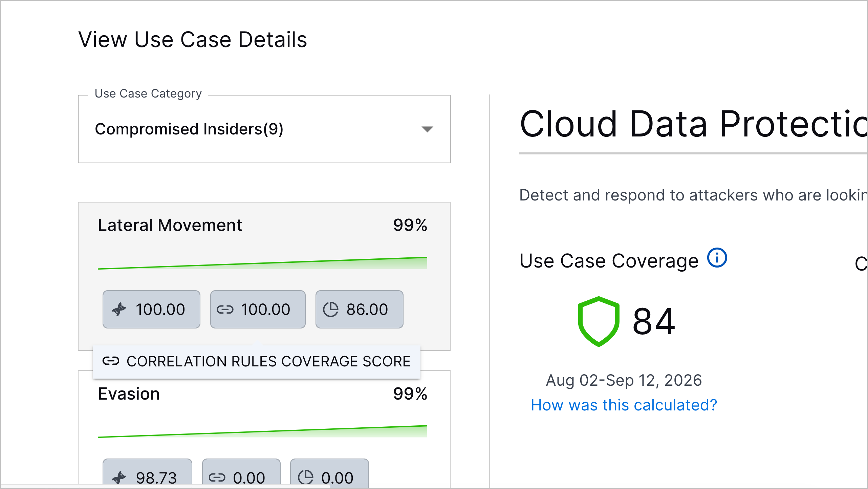Image resolution: width=868 pixels, height=489 pixels.
Task: Click the View Use Case Details title
Action: point(193,40)
